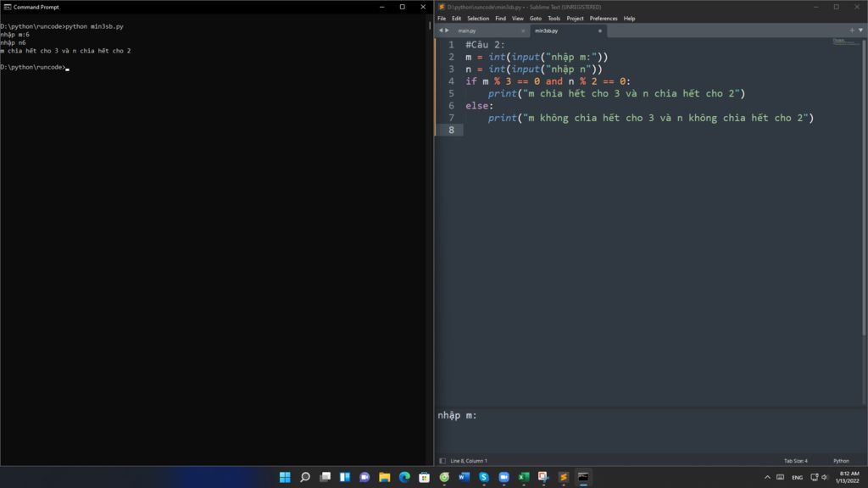
Task: Open the green circular app on taskbar
Action: point(444,477)
